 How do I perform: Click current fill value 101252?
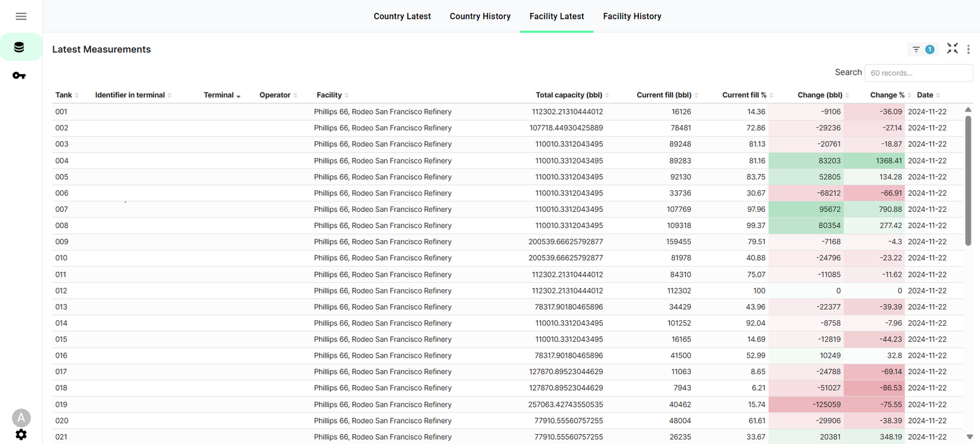point(679,323)
